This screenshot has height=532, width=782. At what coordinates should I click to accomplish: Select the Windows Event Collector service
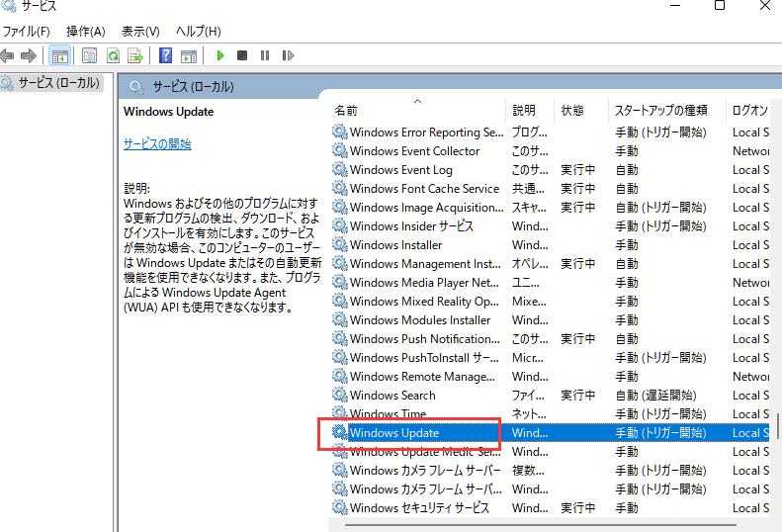pos(550,151)
